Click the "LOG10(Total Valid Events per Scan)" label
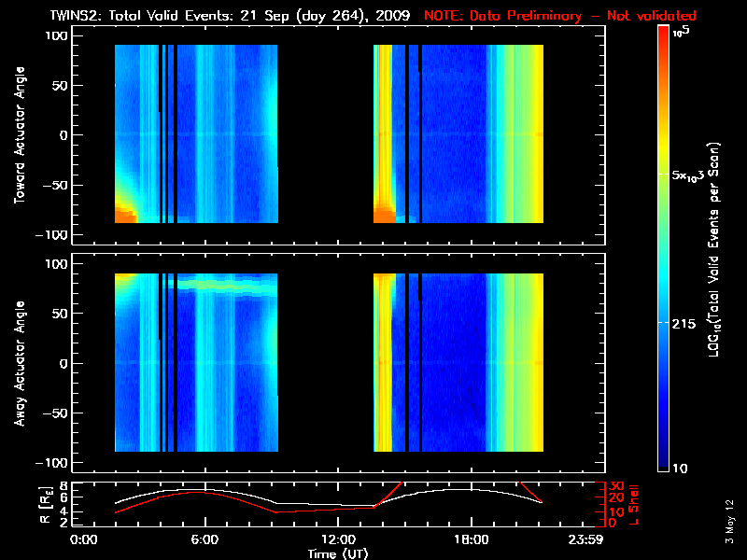 (x=713, y=249)
